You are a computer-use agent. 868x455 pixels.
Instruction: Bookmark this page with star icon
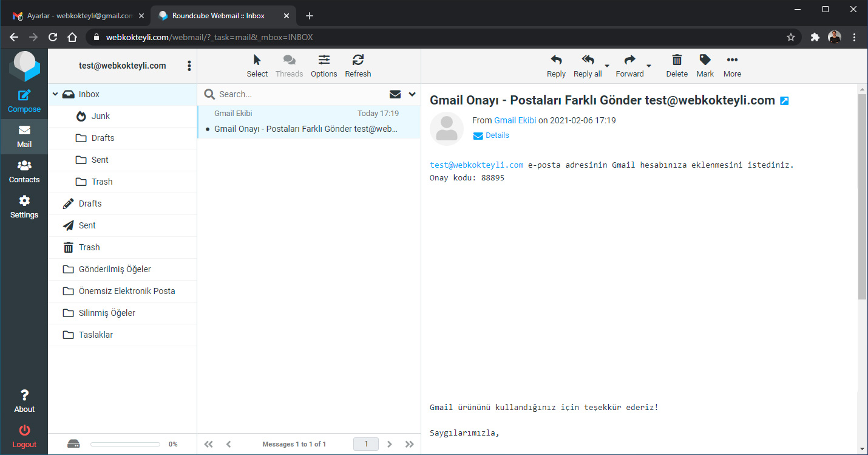pos(791,37)
